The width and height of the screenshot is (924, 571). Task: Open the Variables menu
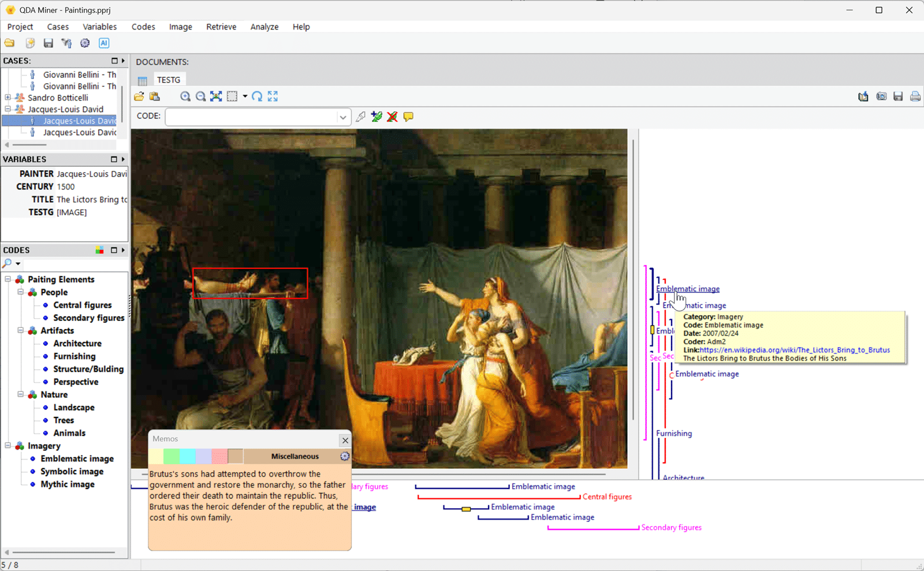point(100,27)
